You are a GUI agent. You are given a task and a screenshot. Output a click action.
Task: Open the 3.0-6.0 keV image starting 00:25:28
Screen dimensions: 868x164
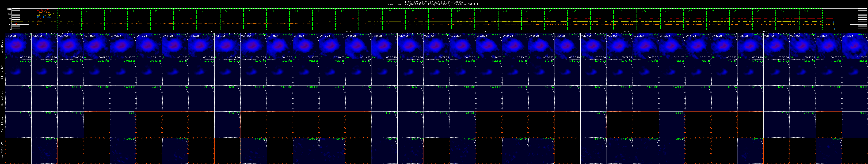pyautogui.click(x=541, y=46)
